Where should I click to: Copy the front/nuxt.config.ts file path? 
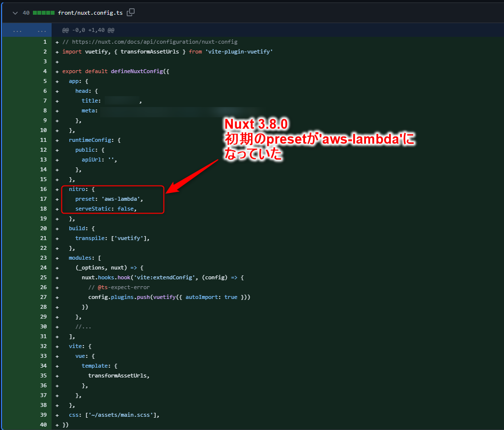click(x=131, y=12)
